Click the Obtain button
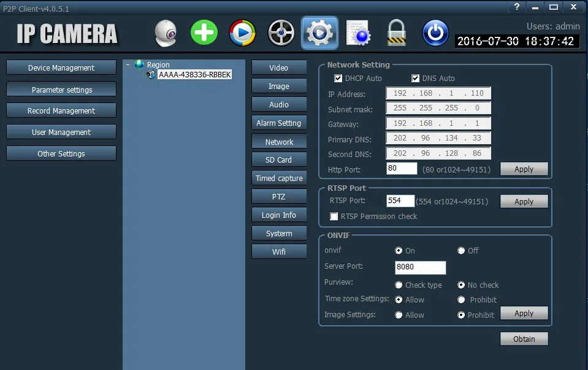 (x=524, y=339)
